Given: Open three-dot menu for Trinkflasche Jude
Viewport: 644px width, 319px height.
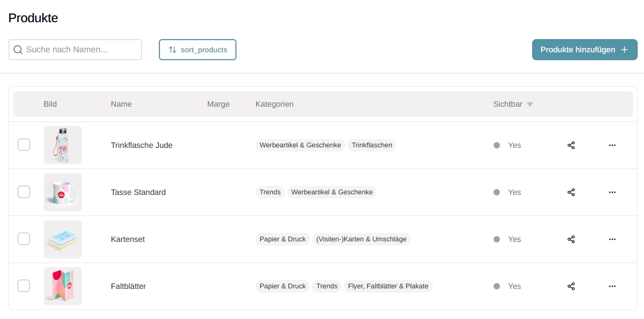Looking at the screenshot, I should pos(612,145).
